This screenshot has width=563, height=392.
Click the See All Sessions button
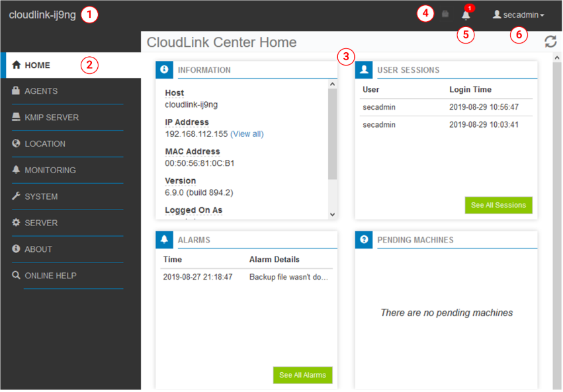[x=498, y=206]
